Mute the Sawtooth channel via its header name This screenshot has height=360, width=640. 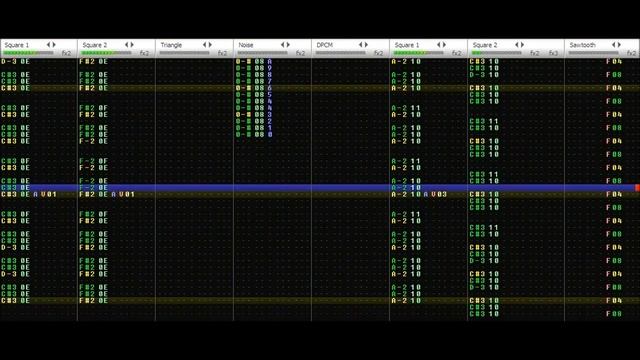[582, 45]
